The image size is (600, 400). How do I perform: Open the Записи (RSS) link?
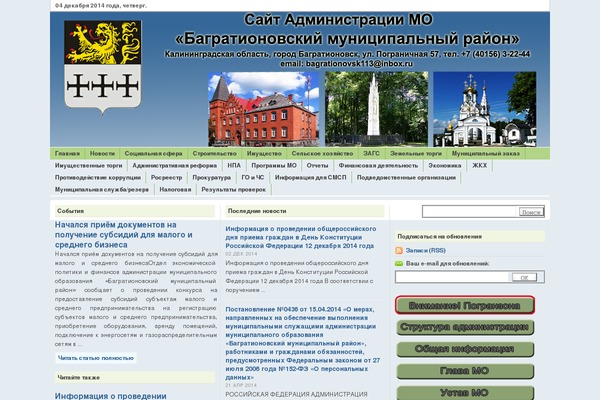[426, 250]
